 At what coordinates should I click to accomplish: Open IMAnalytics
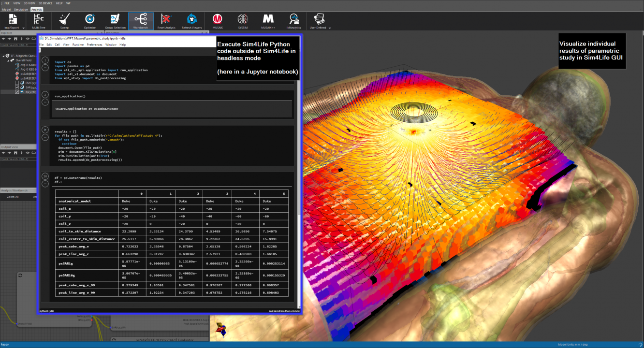coord(293,21)
